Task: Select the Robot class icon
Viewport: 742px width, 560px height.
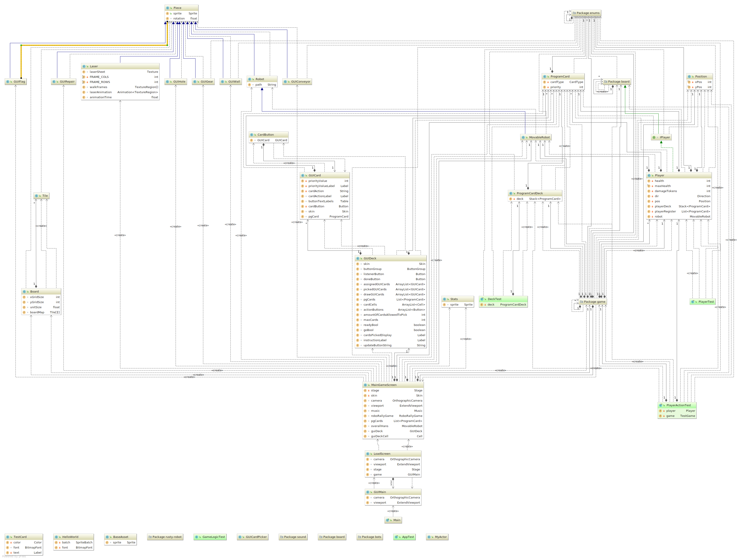Action: pyautogui.click(x=250, y=79)
